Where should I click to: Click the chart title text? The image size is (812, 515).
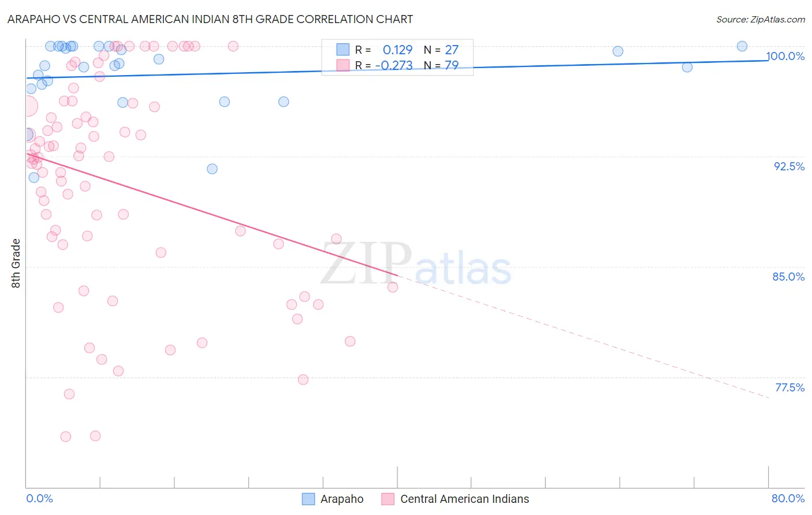(210, 19)
